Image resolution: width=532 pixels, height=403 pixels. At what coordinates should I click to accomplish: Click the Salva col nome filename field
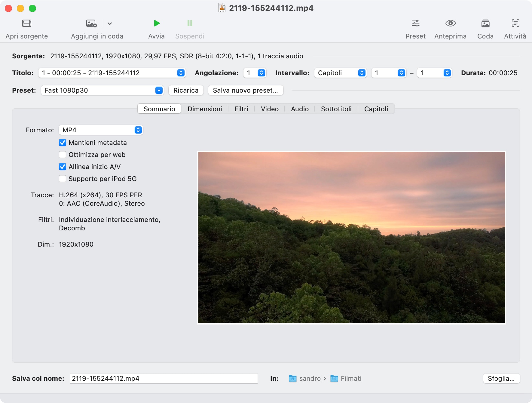164,378
